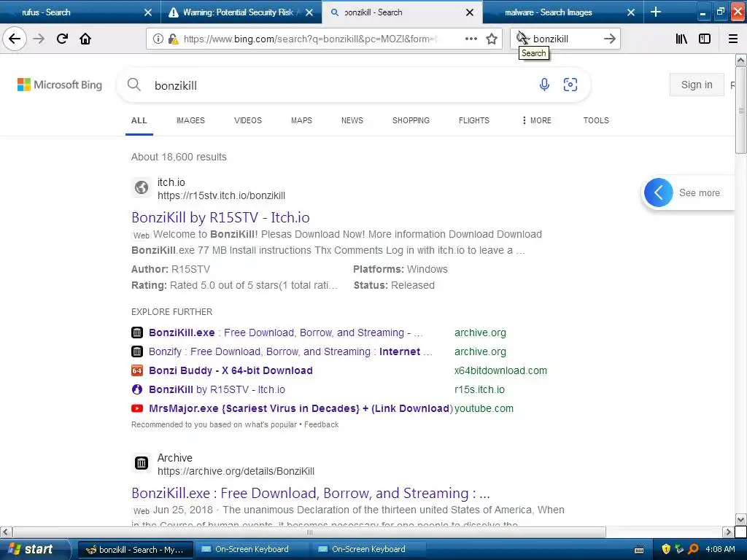747x560 pixels.
Task: Select the IMAGES results tab
Action: point(190,120)
